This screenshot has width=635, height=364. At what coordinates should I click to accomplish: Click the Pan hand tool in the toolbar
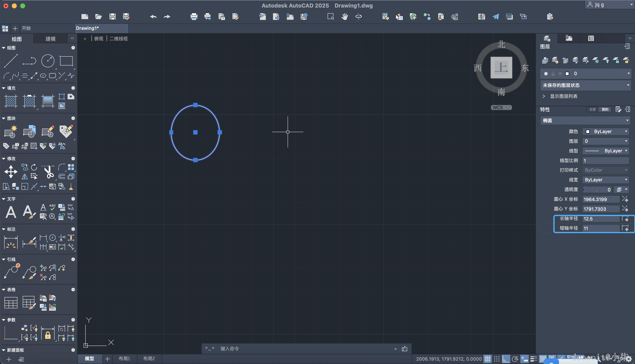[345, 17]
